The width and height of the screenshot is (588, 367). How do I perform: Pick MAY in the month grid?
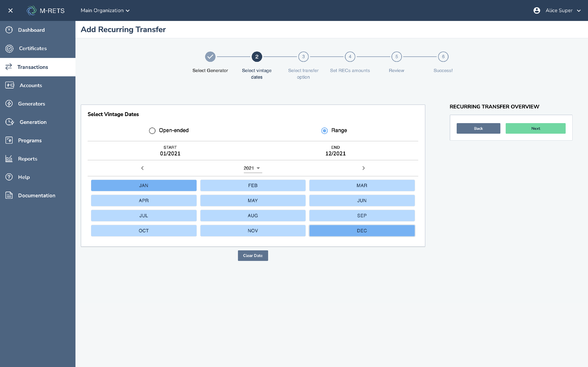point(253,200)
